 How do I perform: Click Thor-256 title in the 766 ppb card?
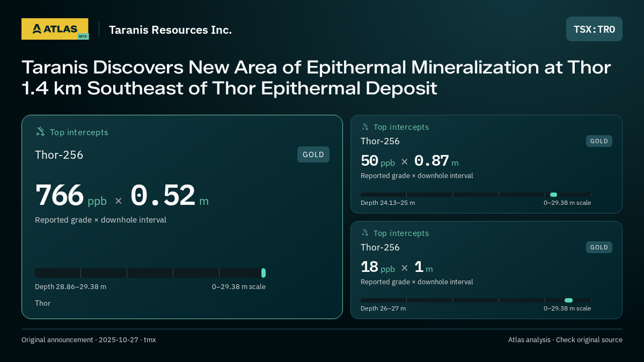point(59,155)
